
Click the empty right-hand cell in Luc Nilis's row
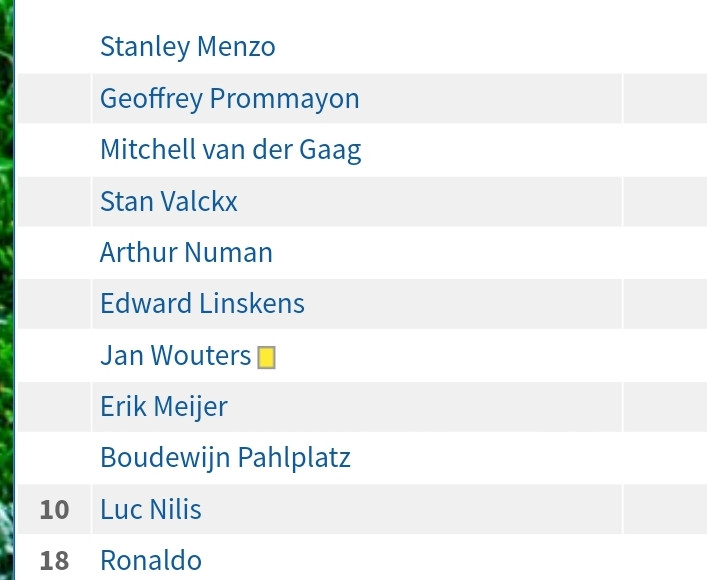click(665, 510)
